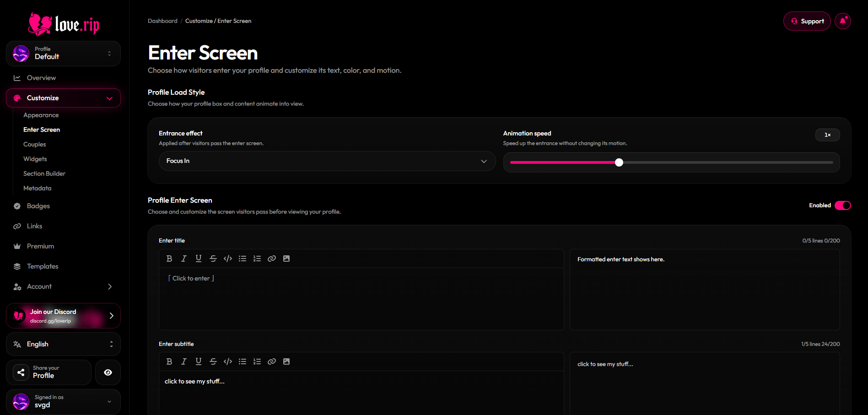
Task: Expand the Account sidebar section
Action: [x=63, y=286]
